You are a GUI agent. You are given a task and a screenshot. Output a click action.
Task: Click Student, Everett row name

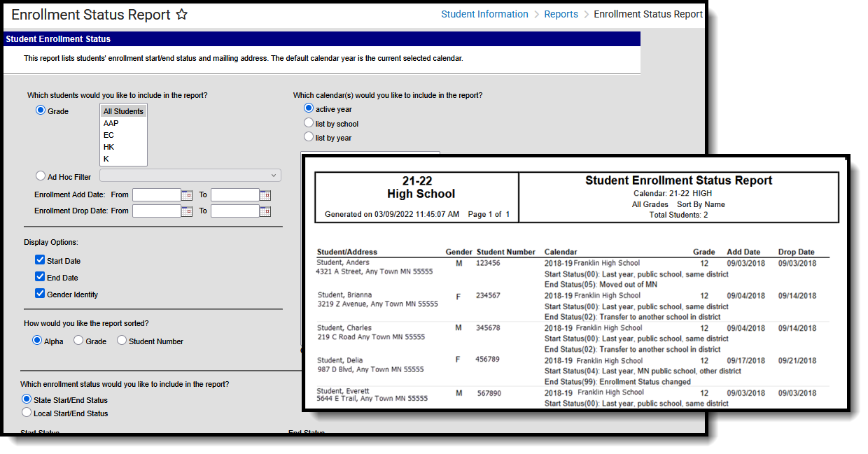[343, 390]
